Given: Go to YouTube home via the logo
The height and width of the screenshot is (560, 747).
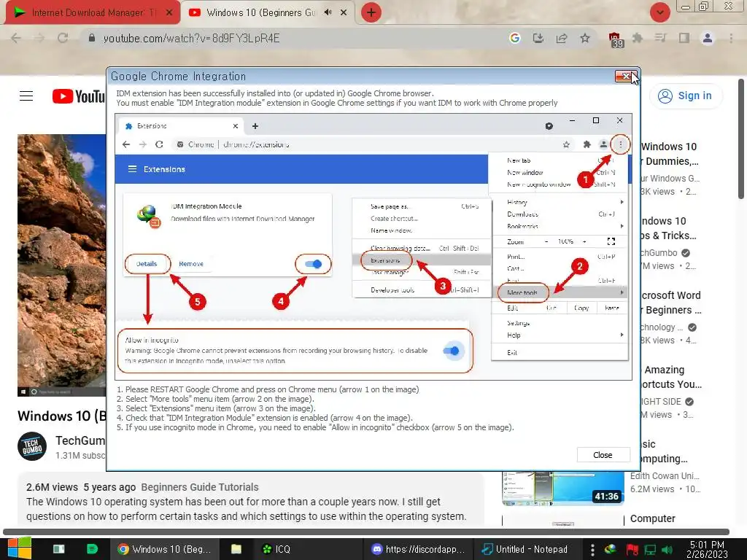Looking at the screenshot, I should 79,96.
